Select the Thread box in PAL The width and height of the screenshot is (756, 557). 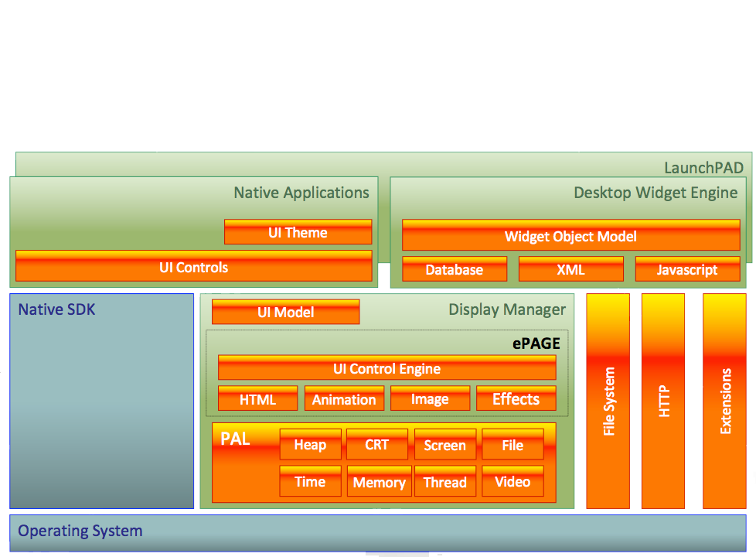click(444, 482)
